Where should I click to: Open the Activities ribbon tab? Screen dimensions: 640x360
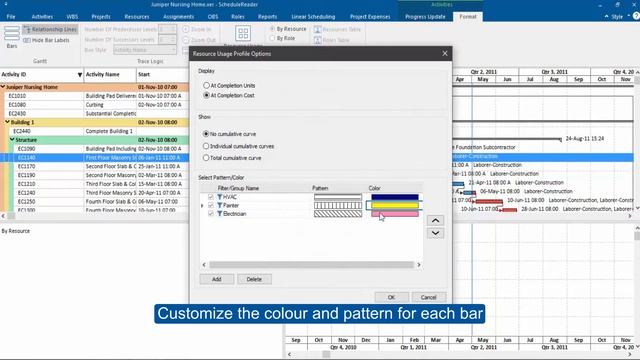tap(42, 17)
